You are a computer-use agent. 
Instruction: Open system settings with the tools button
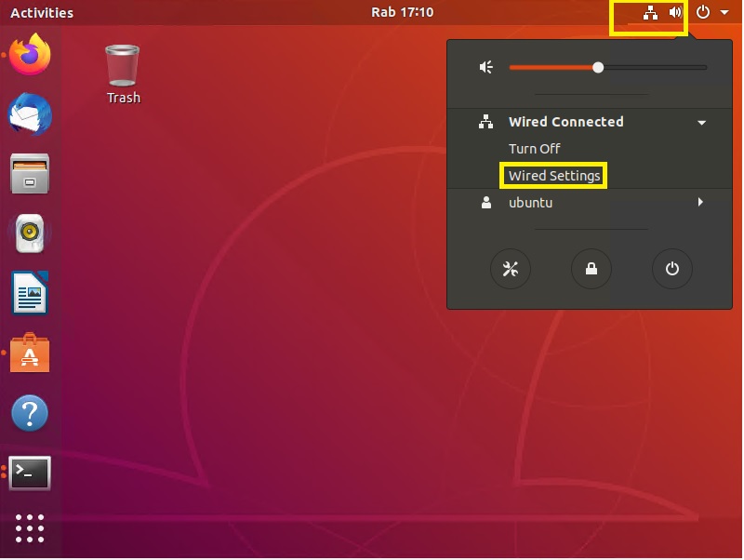510,270
